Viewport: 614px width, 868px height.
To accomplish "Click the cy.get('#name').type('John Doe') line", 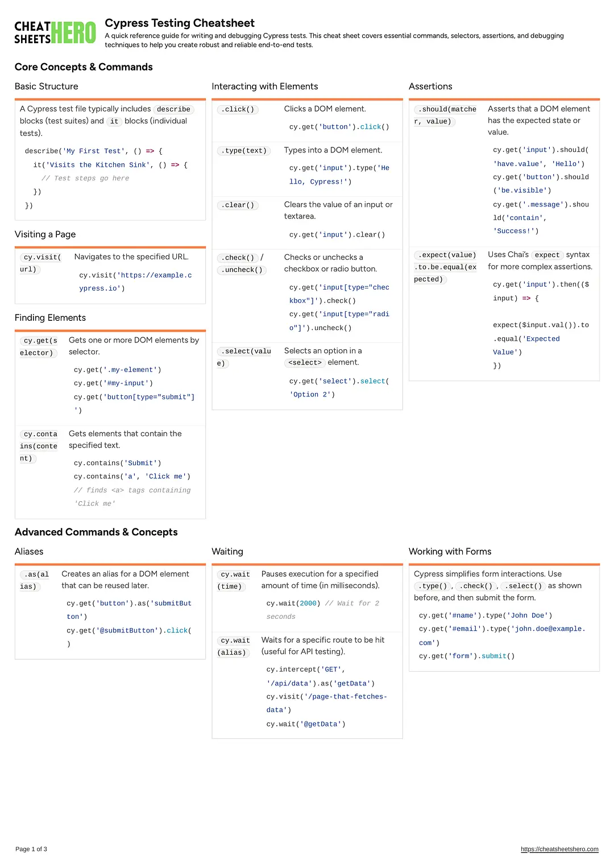I will click(486, 615).
